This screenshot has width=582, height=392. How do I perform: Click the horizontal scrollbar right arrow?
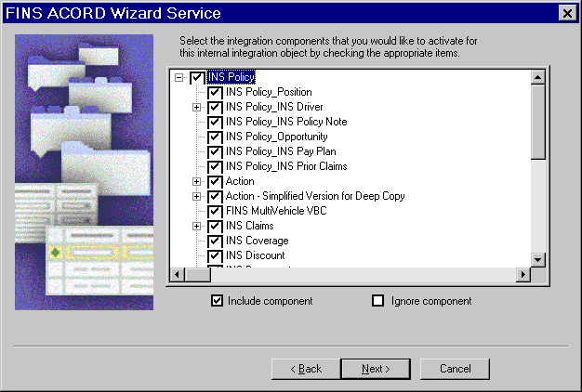pos(523,274)
